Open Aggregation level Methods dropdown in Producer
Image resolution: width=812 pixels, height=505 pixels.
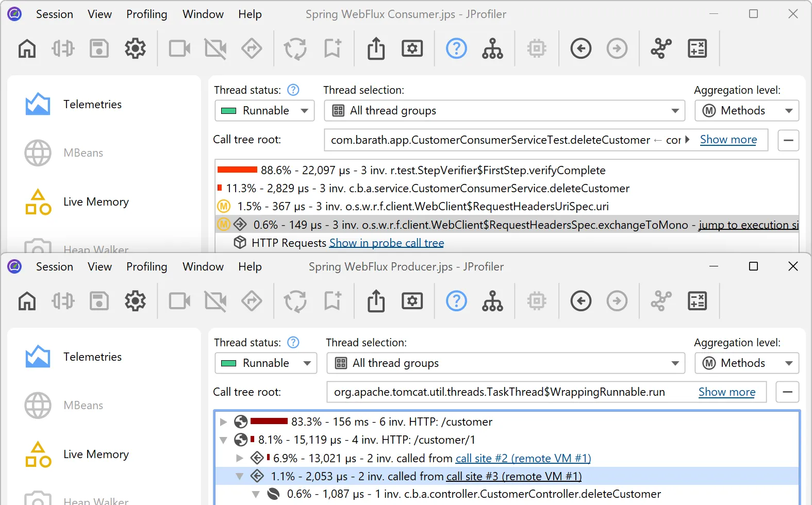[747, 363]
